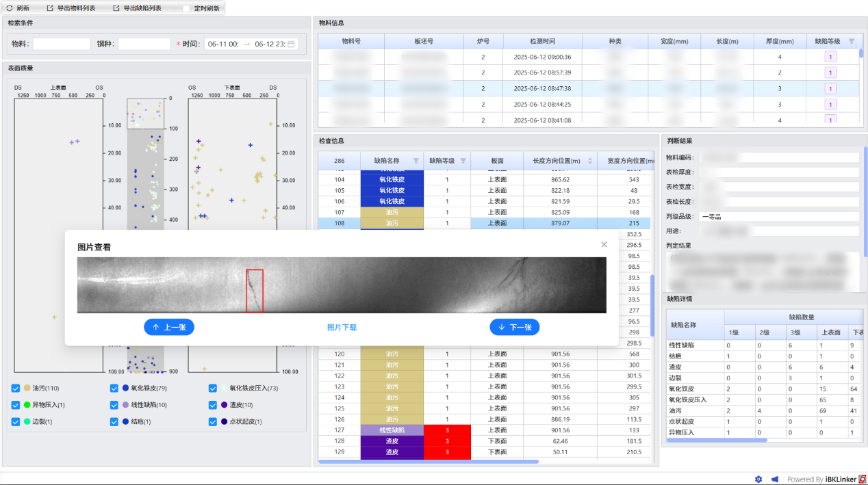This screenshot has height=485, width=868.
Task: Open the calendar icon in 时间 field
Action: click(x=291, y=44)
